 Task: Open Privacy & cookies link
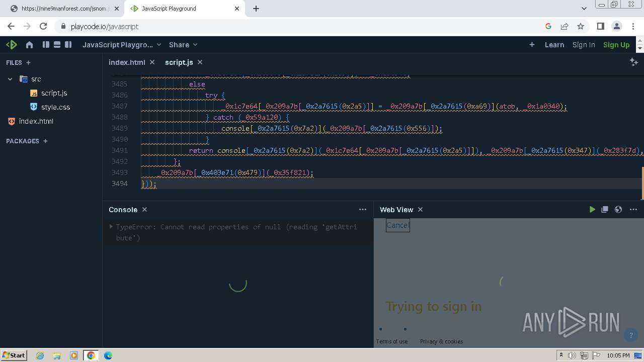[x=441, y=341]
